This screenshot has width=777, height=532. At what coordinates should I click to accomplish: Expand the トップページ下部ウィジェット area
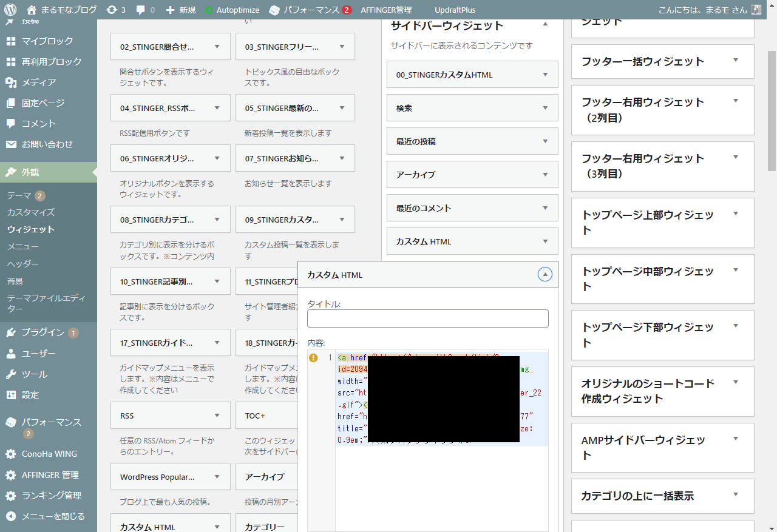(736, 326)
